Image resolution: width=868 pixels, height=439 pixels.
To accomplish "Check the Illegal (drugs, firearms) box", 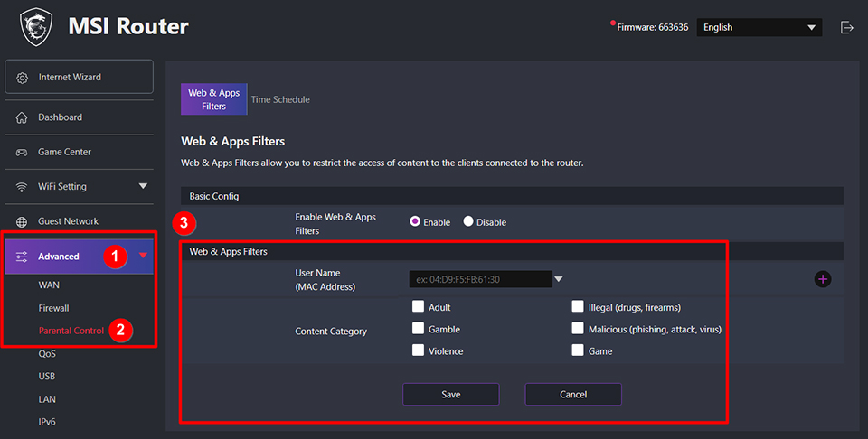I will (578, 306).
